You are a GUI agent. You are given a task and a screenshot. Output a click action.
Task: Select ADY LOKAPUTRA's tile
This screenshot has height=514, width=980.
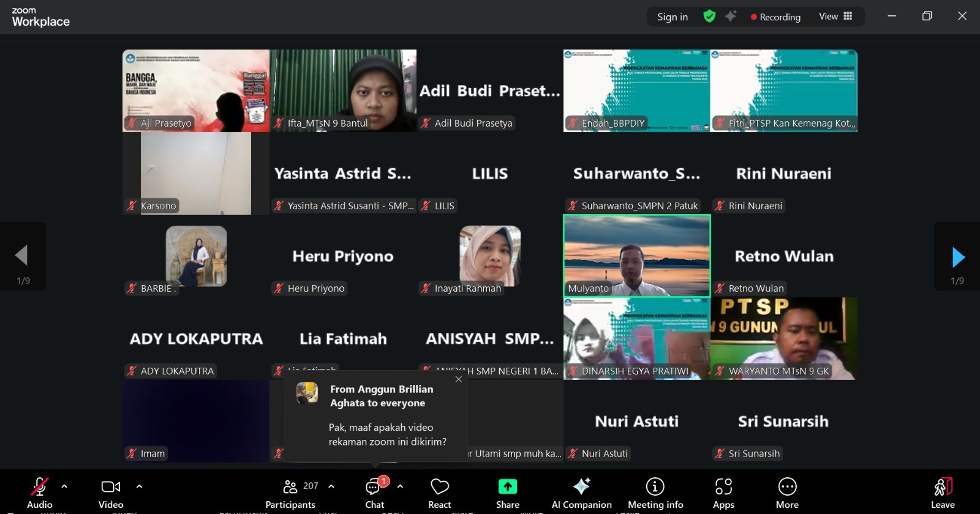196,338
